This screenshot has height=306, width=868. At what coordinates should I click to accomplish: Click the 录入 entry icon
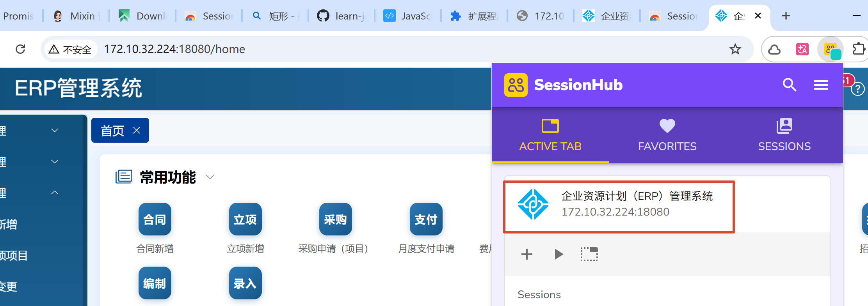(245, 283)
